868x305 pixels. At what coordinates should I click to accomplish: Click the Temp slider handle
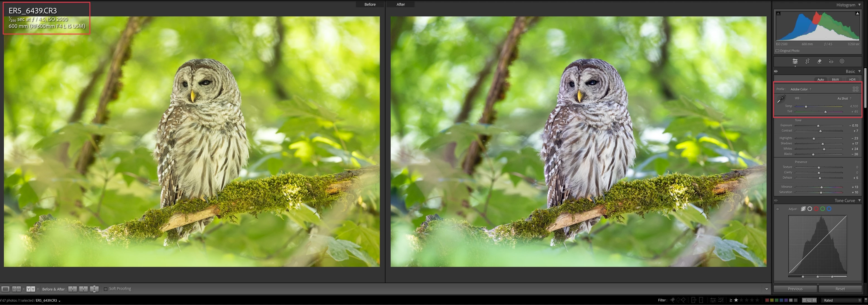click(x=806, y=106)
